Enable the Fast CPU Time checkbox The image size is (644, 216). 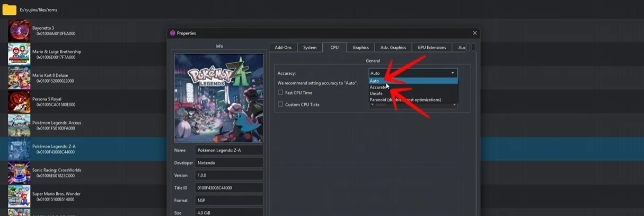280,92
